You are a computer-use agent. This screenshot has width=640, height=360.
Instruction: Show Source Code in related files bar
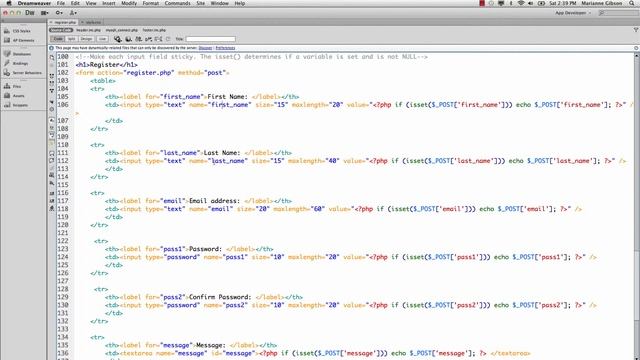pos(61,30)
